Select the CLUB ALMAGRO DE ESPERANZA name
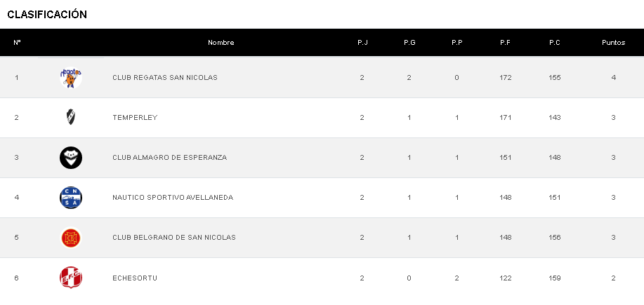 [x=169, y=157]
